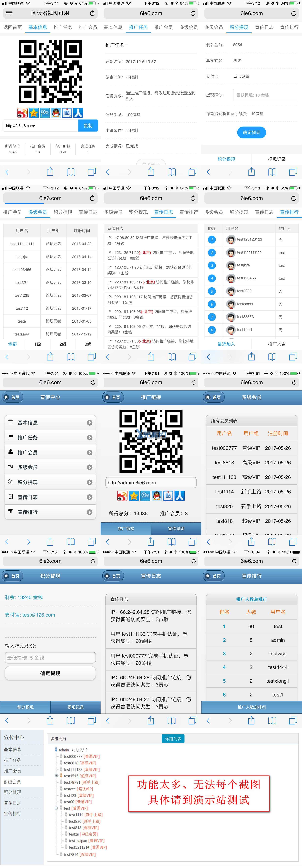Tap the http://admin.6ie6.com URL field
Viewport: 302px width, 868px height.
tap(151, 482)
